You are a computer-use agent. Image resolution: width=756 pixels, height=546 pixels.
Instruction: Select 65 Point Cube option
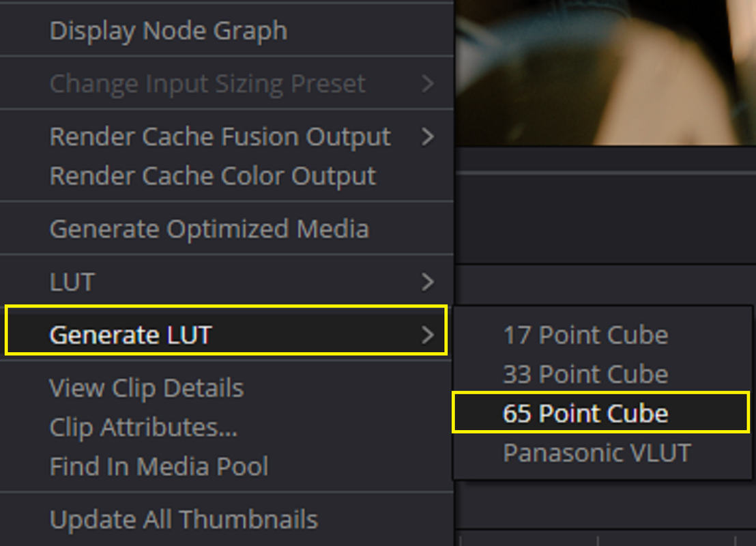coord(601,413)
